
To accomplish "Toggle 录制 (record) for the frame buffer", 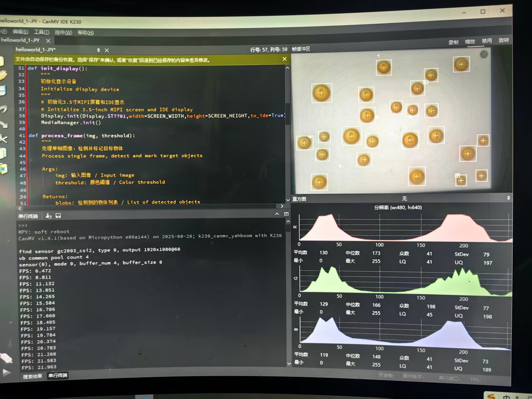I will (453, 42).
